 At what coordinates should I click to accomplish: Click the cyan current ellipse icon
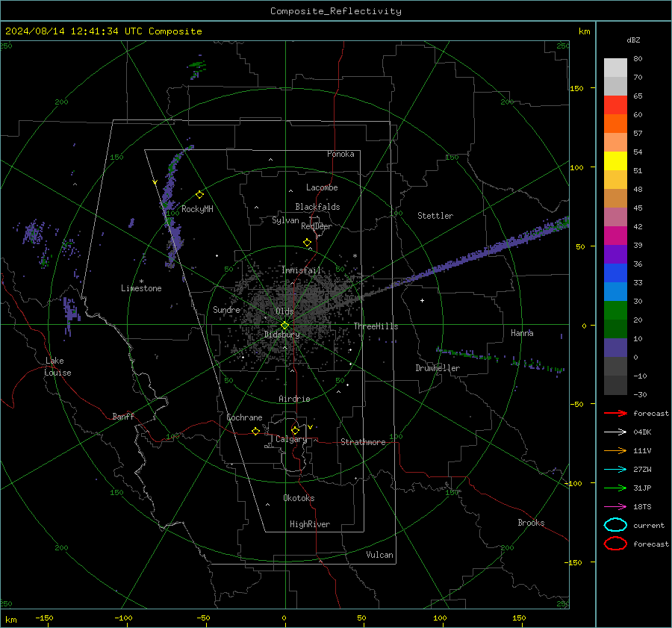coord(615,525)
